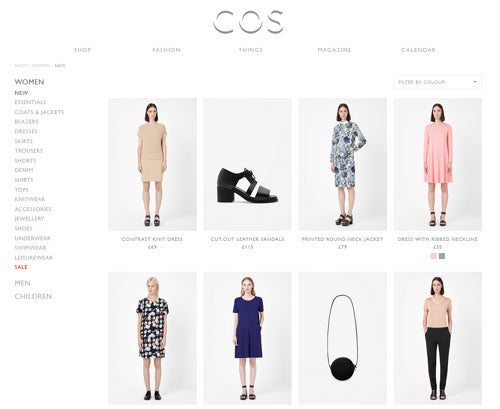The height and width of the screenshot is (409, 500).
Task: Expand the Children section
Action: tap(33, 296)
